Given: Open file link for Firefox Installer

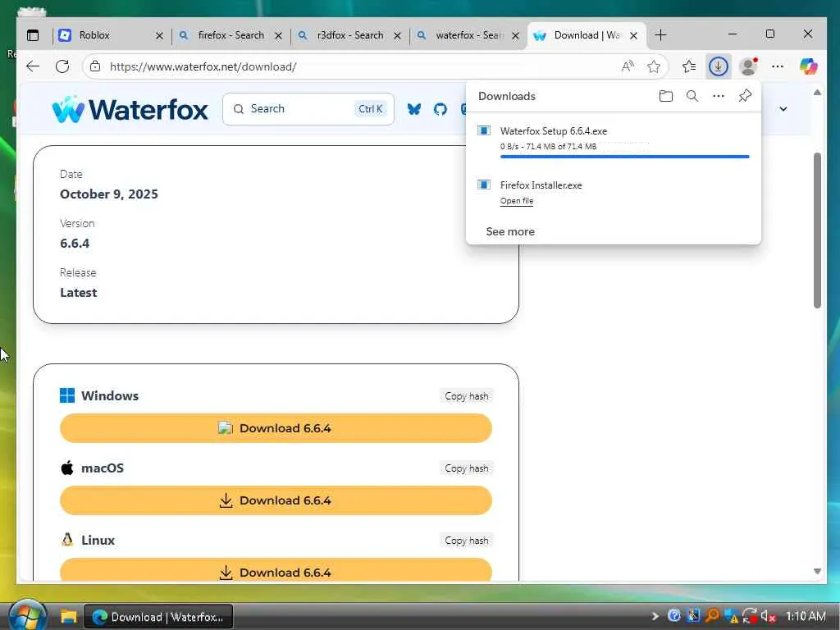Looking at the screenshot, I should pyautogui.click(x=517, y=201).
